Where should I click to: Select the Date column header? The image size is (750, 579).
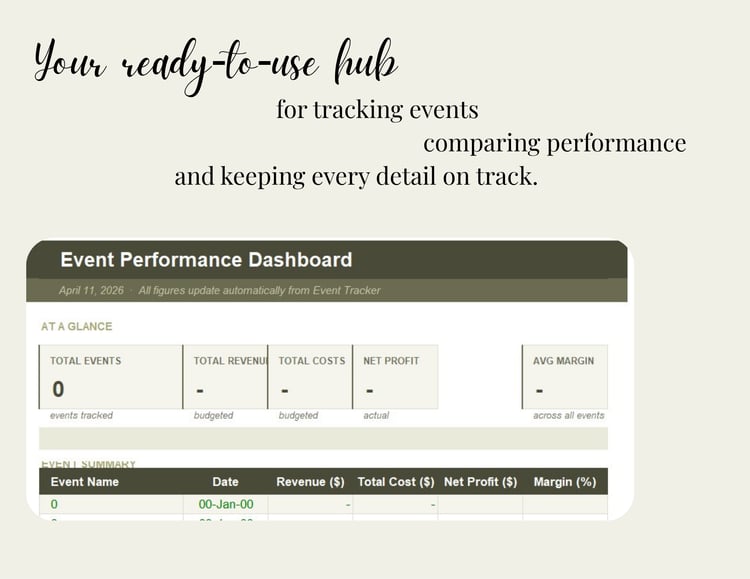[226, 482]
